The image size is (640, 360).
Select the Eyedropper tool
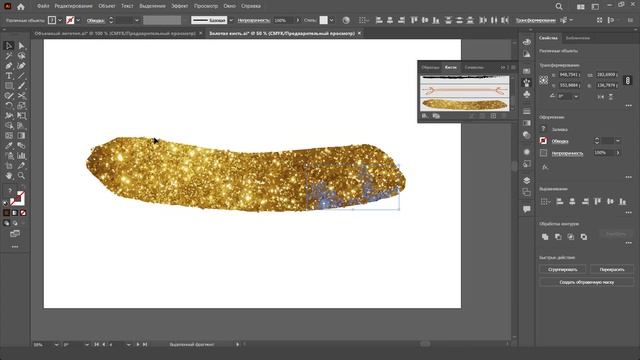pos(9,146)
